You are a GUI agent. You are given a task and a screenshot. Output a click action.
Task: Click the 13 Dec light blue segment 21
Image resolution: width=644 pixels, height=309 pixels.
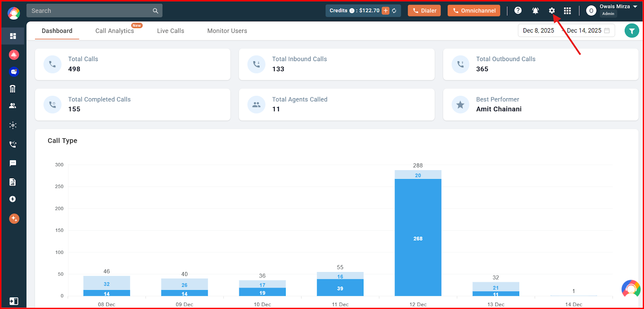click(x=496, y=287)
